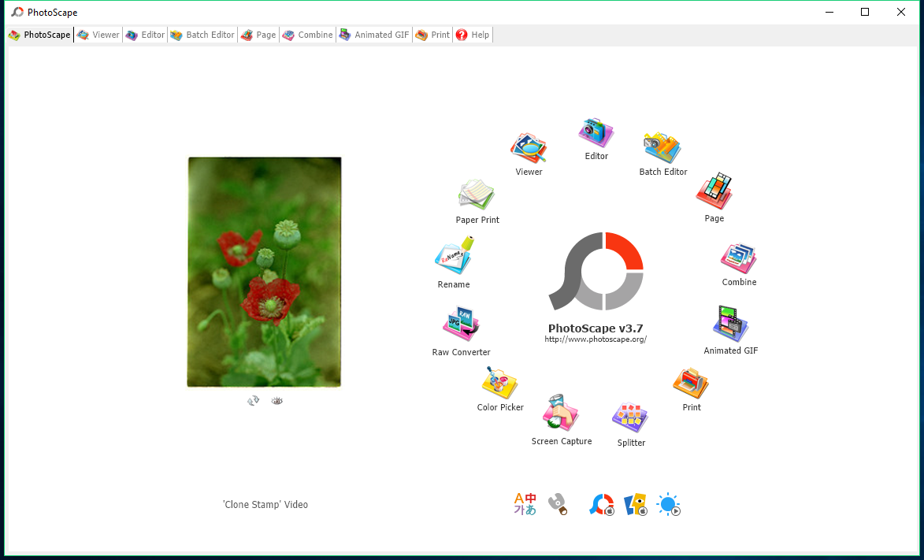This screenshot has height=560, width=924.
Task: Refresh the preview photo with the rotate-arrows icon
Action: (x=254, y=401)
